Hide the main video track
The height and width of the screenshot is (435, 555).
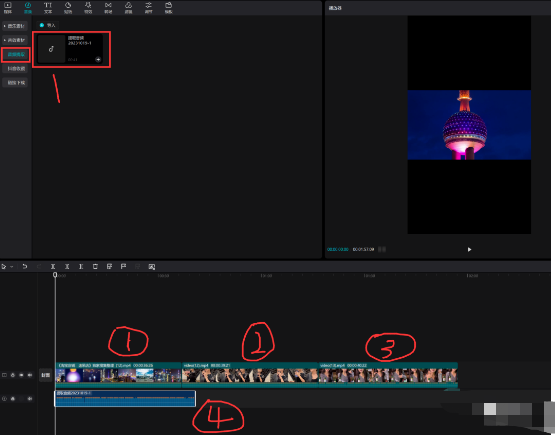coord(21,375)
